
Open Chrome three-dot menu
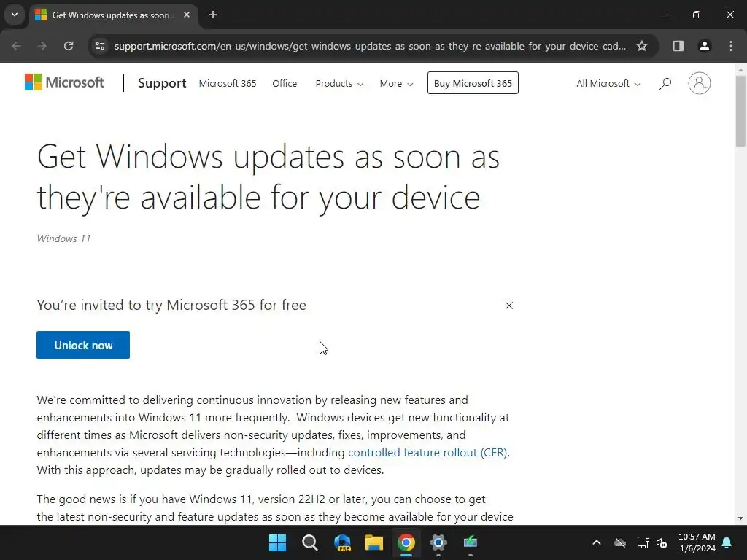click(731, 46)
